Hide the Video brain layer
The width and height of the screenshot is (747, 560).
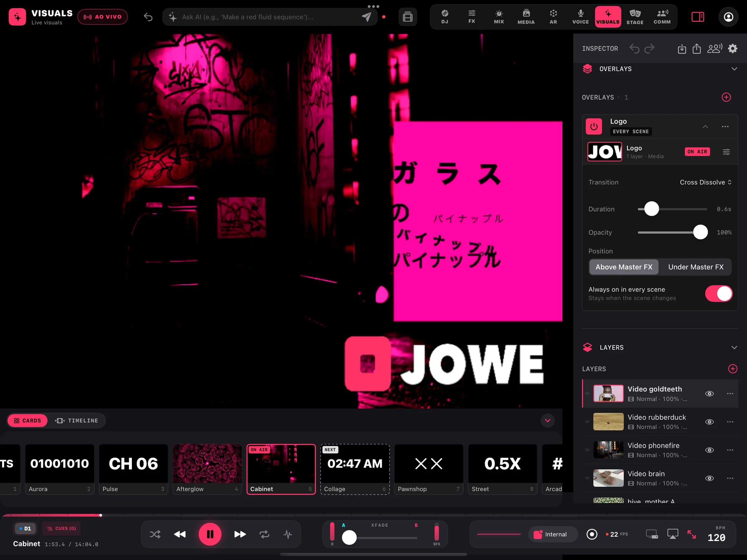[x=709, y=478]
